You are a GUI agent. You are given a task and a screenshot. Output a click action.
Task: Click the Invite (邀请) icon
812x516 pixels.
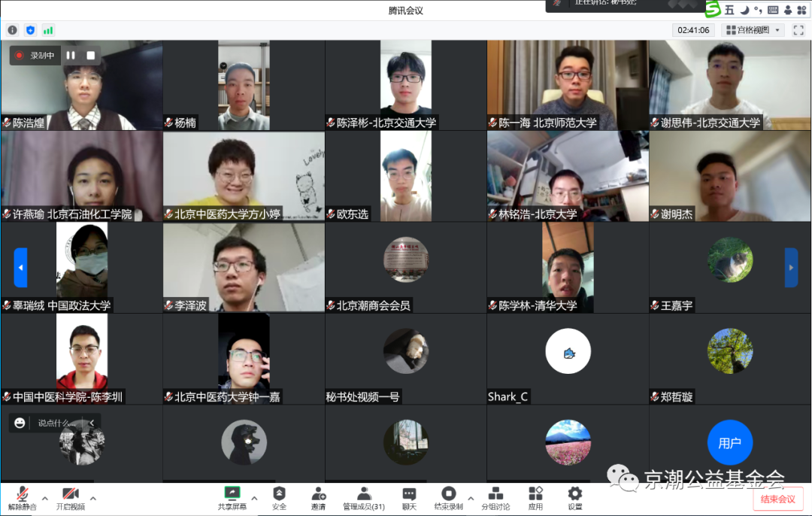point(318,498)
